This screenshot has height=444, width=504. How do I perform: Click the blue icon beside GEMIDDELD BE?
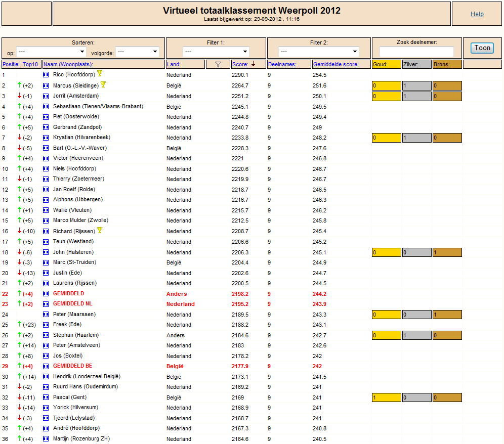tap(46, 366)
